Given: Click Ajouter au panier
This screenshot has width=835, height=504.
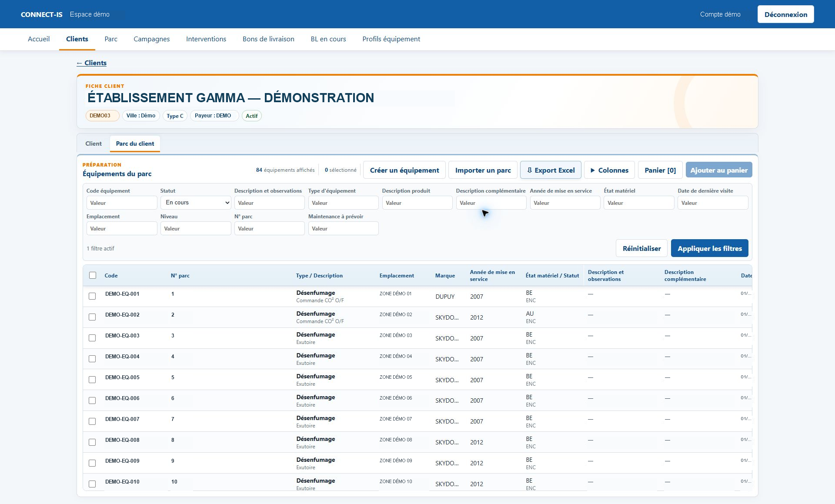Looking at the screenshot, I should (x=719, y=170).
